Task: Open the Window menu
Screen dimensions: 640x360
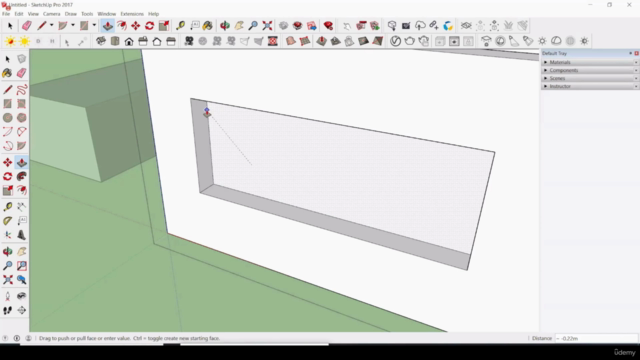Action: pos(107,14)
